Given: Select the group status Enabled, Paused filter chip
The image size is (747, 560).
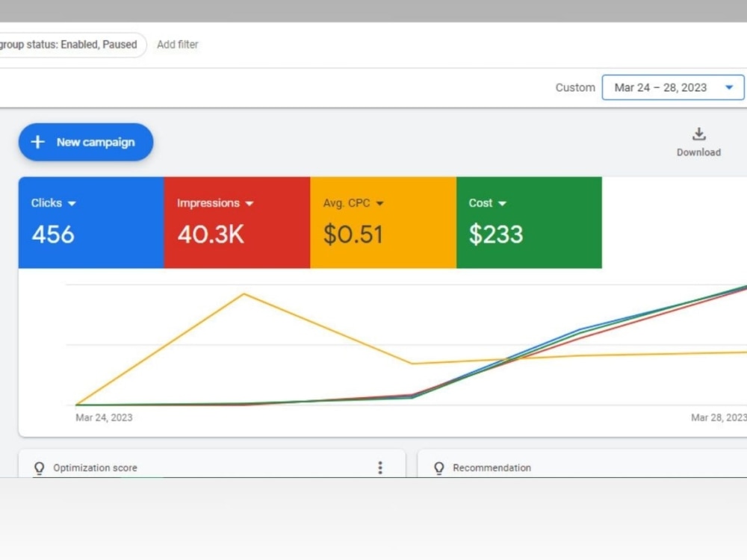Looking at the screenshot, I should coord(73,44).
